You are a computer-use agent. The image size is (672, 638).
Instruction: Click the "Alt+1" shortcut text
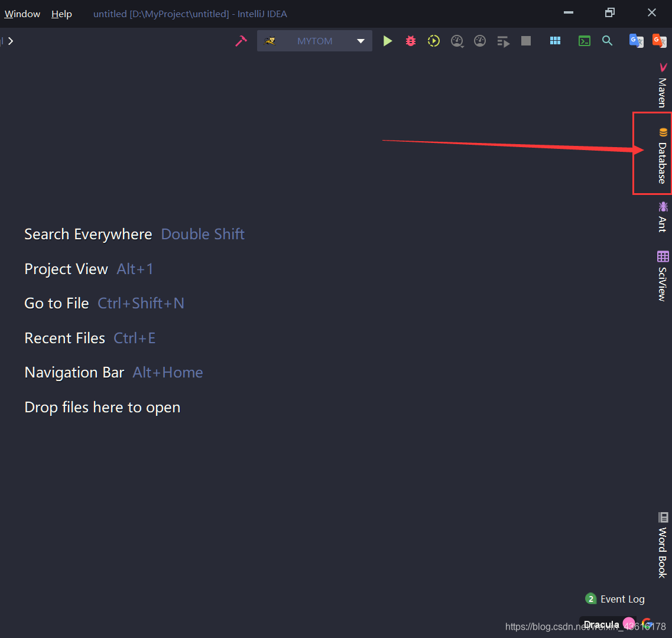(x=135, y=269)
